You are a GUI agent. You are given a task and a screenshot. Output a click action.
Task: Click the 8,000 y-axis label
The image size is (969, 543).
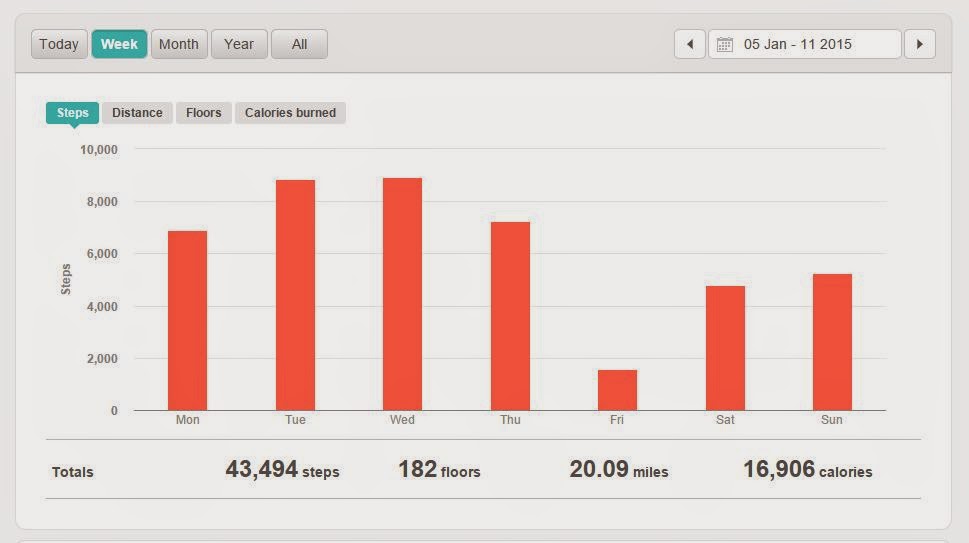pos(102,201)
